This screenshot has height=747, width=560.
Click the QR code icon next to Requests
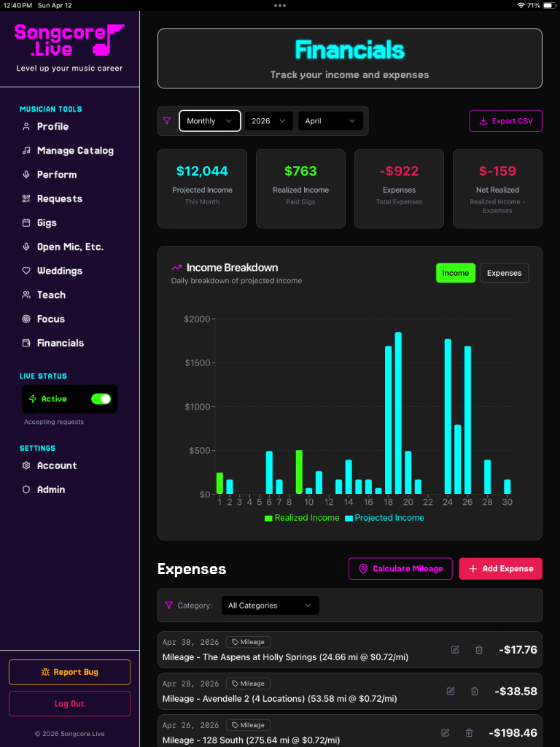pos(26,198)
